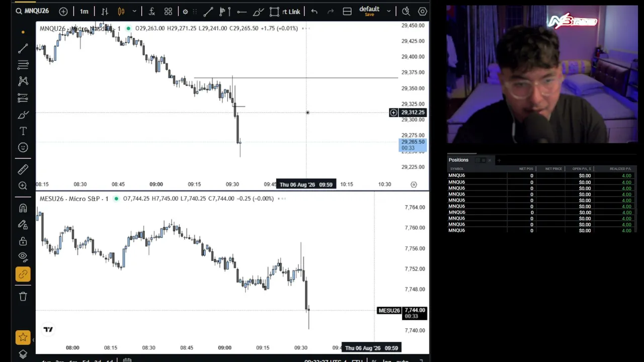Open symbol search for MNQU26
644x362 pixels.
click(x=32, y=11)
